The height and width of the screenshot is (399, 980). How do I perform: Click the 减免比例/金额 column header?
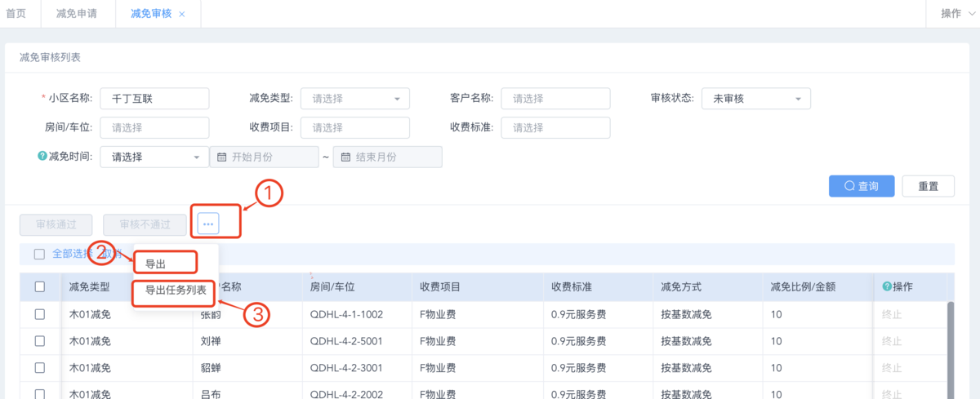pyautogui.click(x=803, y=287)
